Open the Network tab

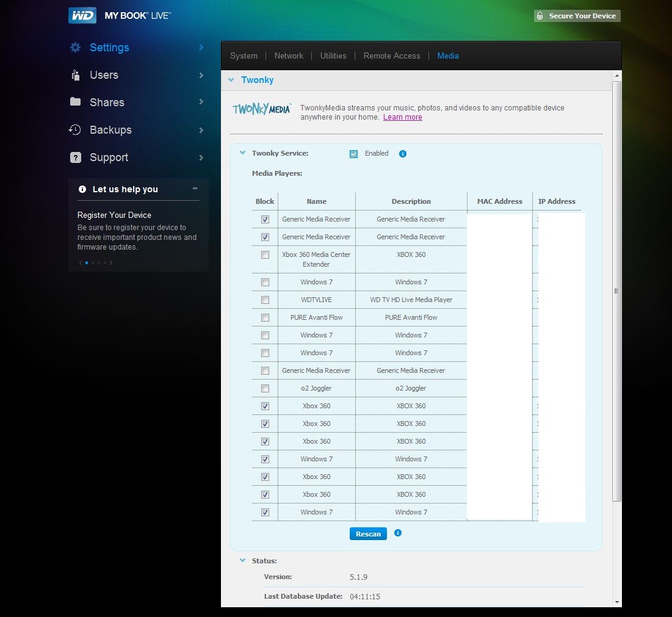click(289, 56)
